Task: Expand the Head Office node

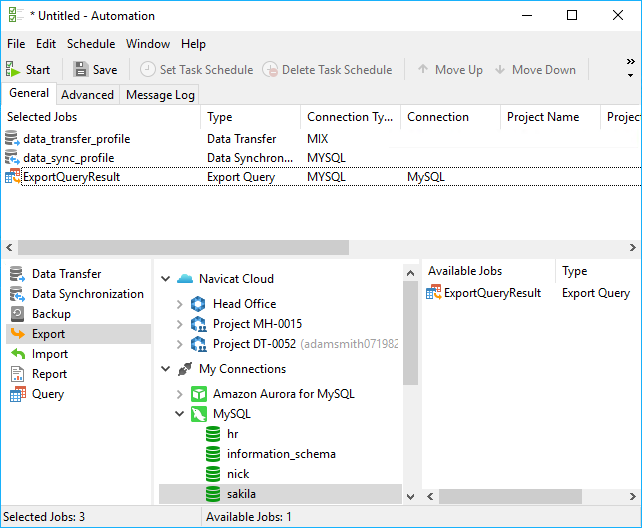Action: [179, 304]
